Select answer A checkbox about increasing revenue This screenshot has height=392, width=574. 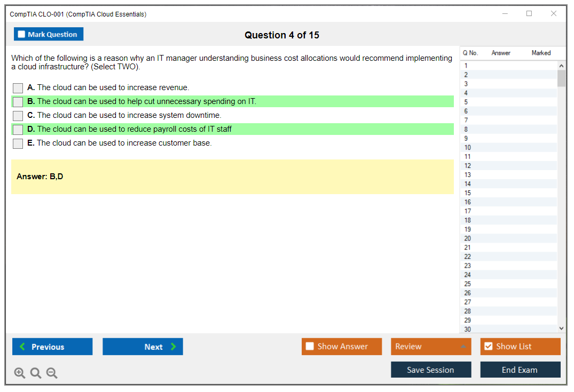tap(18, 88)
